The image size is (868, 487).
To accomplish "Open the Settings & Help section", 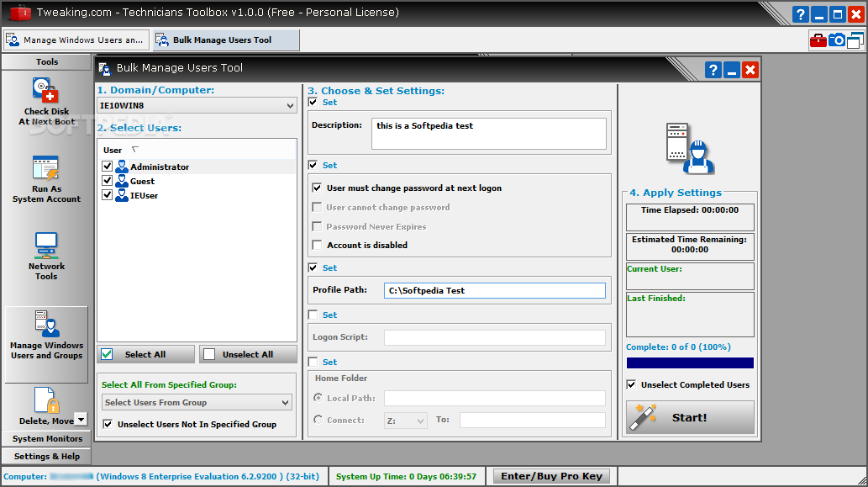I will [x=46, y=456].
